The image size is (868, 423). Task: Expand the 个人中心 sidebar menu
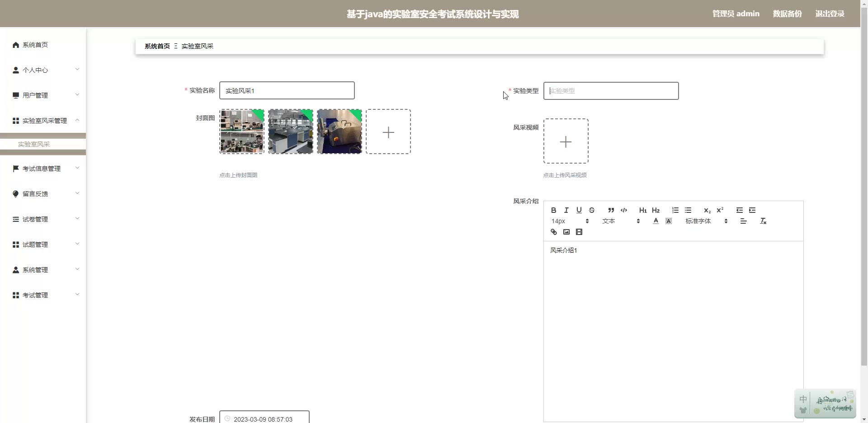coord(43,70)
